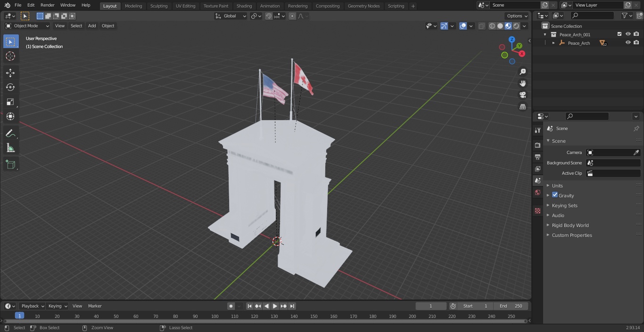Pin the Scene properties panel

click(x=636, y=128)
